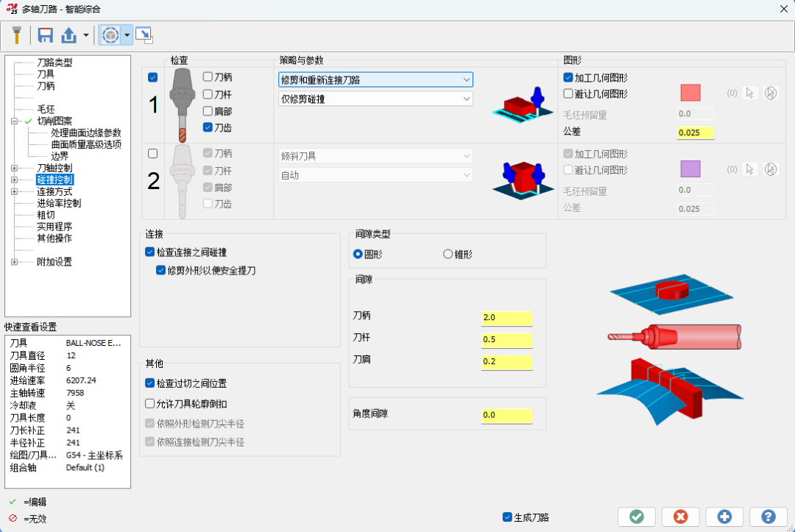Select 其他操作 in the tree
The height and width of the screenshot is (532, 795).
click(54, 238)
